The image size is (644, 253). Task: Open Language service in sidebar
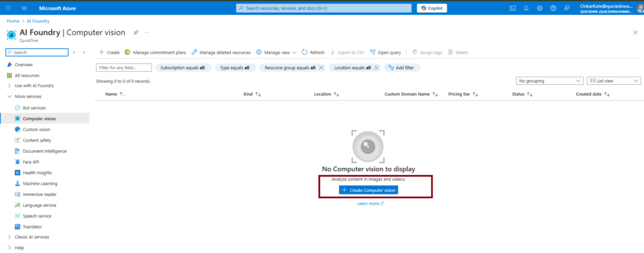pyautogui.click(x=40, y=205)
